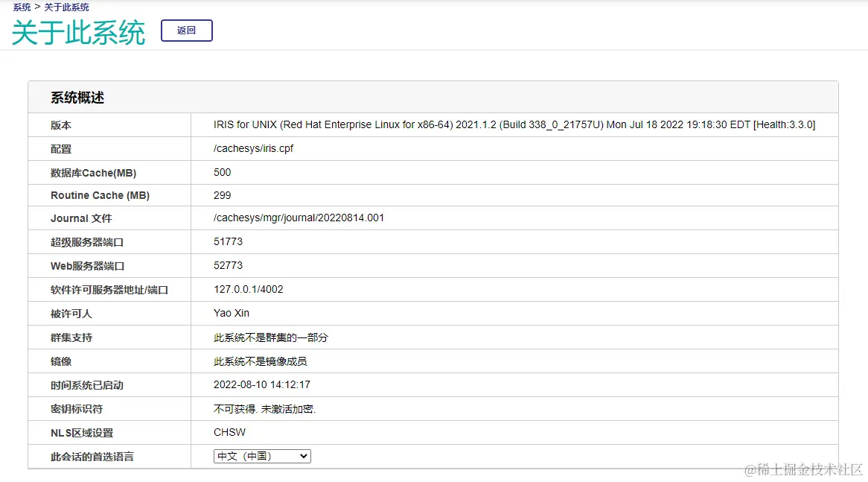Click the /cachesys/mgr/journal/20220814.001 path
This screenshot has width=868, height=482.
299,218
